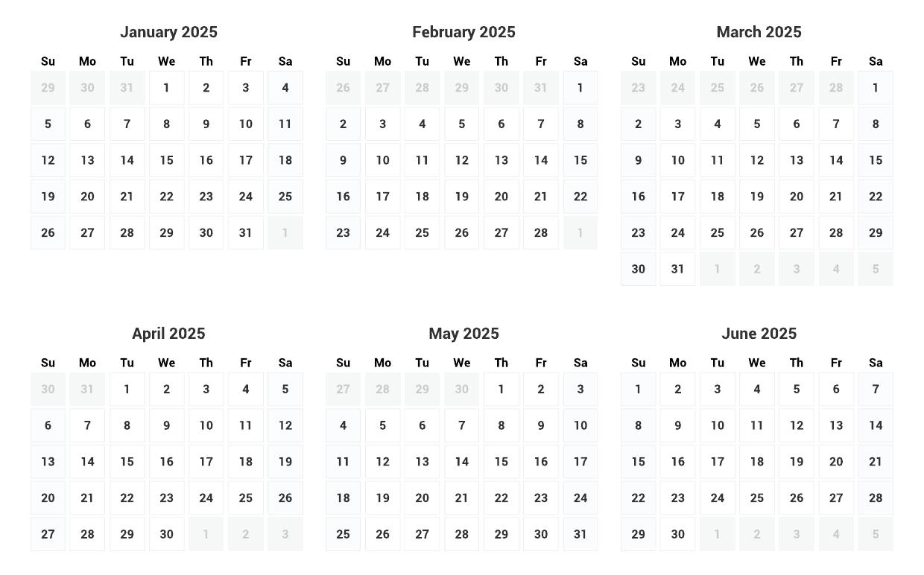Viewport: 924px width, 575px height.
Task: Pick March 31, 2025
Action: click(677, 269)
